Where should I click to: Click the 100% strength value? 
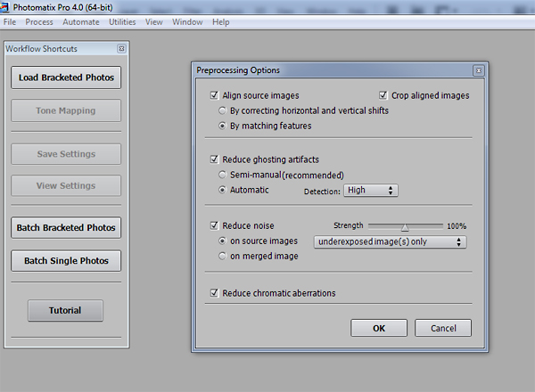coord(457,226)
